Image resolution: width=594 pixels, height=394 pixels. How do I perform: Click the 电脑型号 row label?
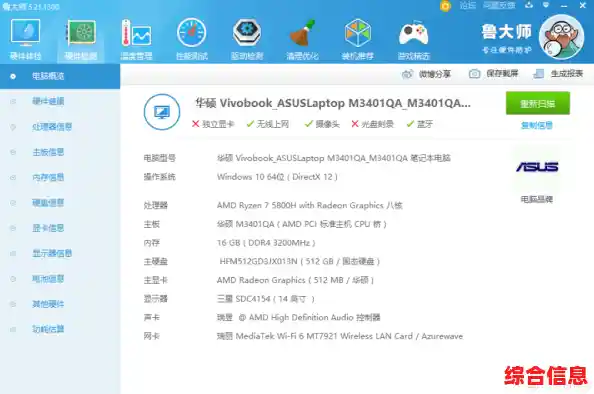(x=159, y=158)
